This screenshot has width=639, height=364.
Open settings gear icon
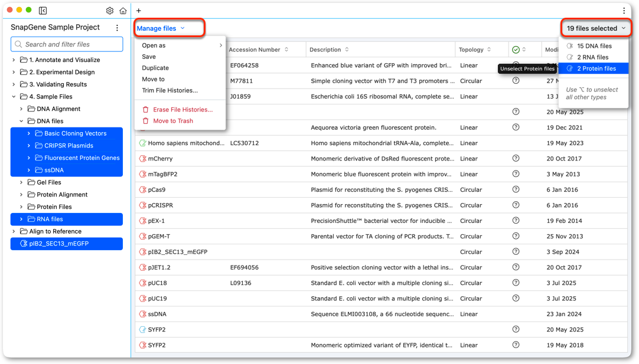click(110, 11)
